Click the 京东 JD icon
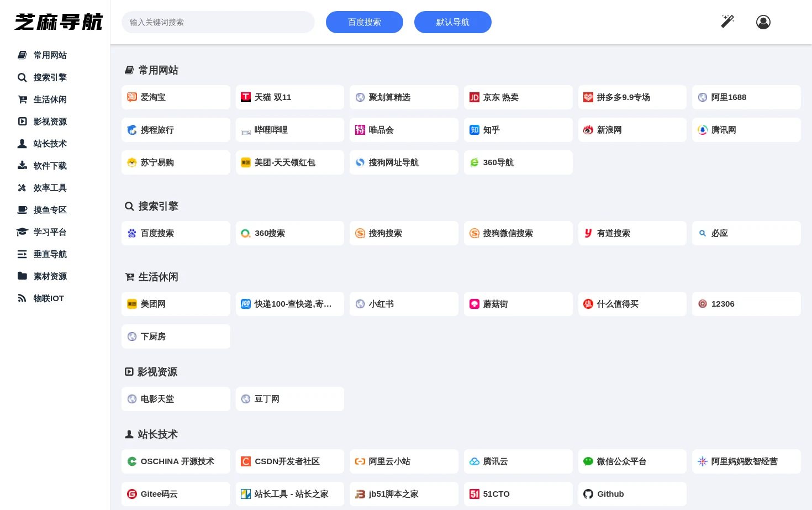This screenshot has height=510, width=812. [x=474, y=97]
